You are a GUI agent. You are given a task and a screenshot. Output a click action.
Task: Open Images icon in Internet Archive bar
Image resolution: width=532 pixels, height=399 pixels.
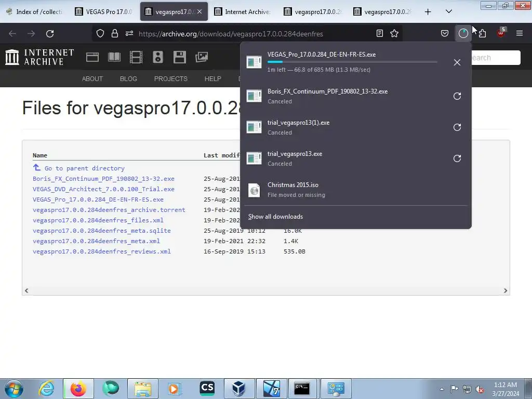(202, 57)
